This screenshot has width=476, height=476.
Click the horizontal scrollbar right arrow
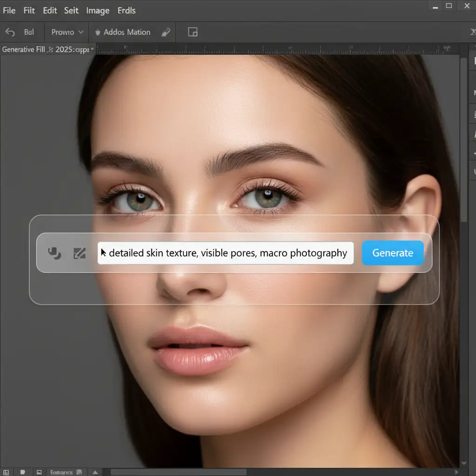[x=457, y=472]
